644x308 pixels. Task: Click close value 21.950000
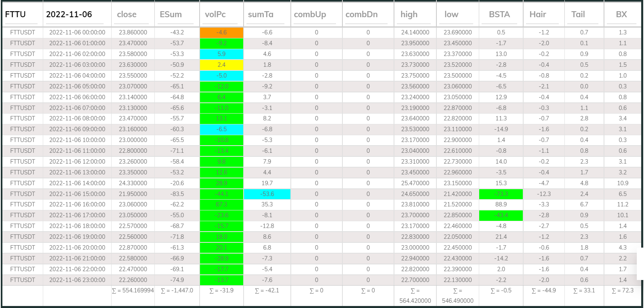coord(133,194)
